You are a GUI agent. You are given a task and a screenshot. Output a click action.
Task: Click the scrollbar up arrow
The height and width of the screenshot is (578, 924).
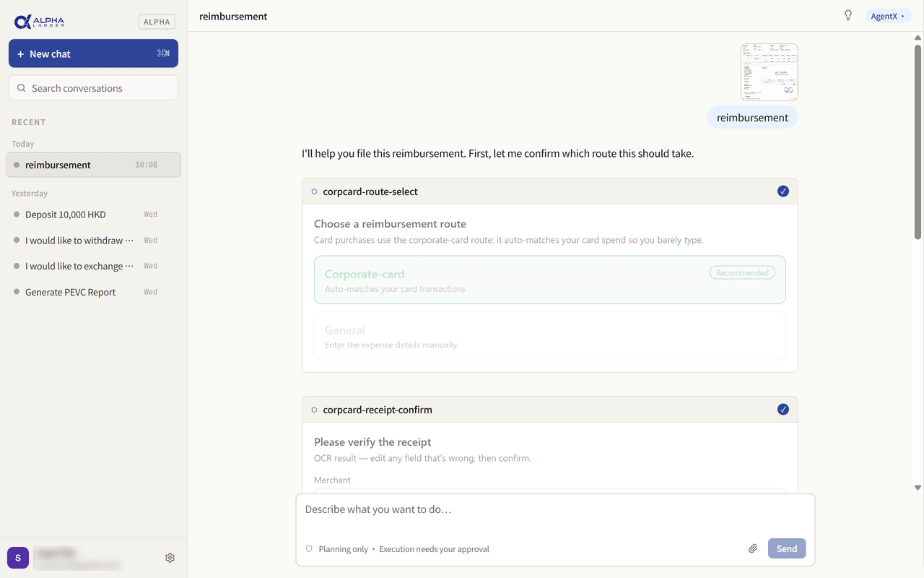918,37
